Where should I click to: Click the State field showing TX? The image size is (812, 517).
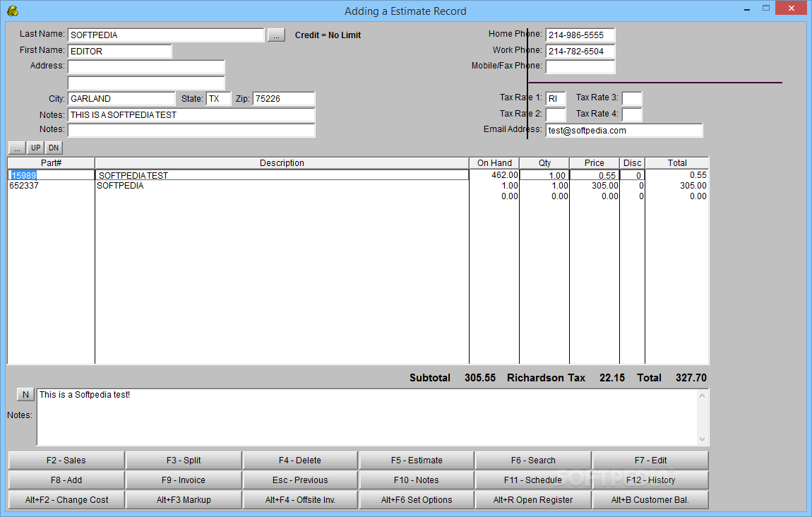click(218, 99)
